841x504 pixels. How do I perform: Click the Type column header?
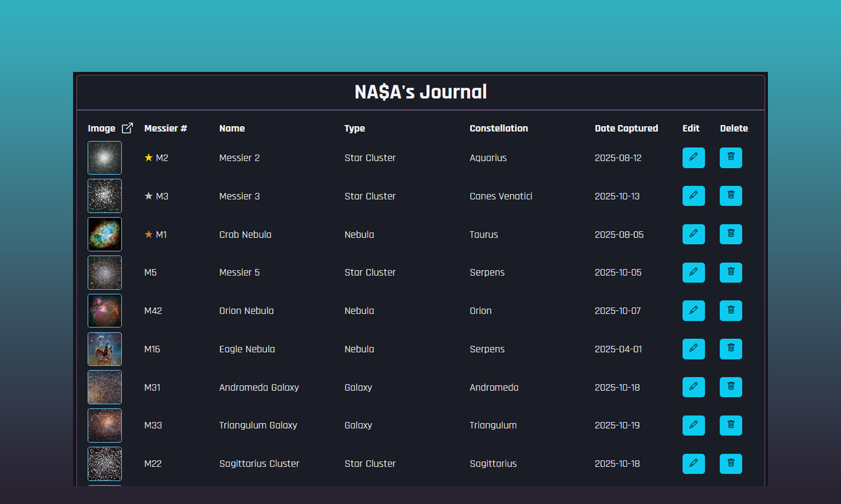tap(354, 128)
